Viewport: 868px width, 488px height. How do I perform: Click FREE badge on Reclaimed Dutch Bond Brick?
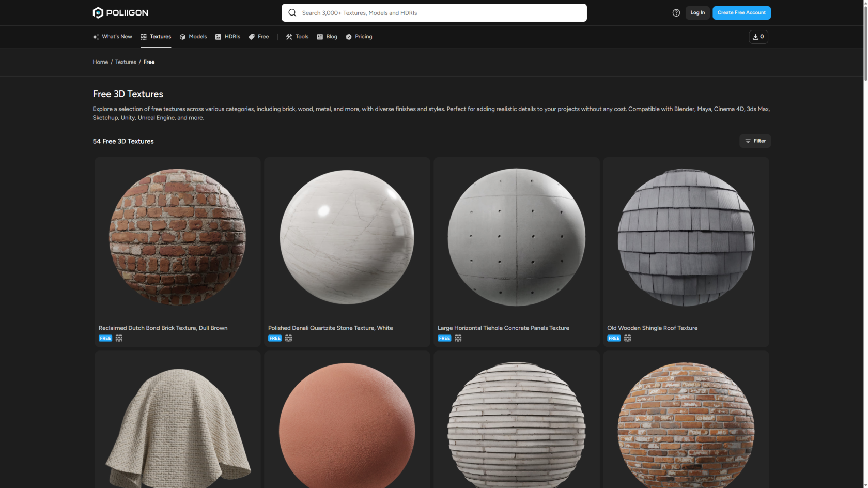pos(105,338)
